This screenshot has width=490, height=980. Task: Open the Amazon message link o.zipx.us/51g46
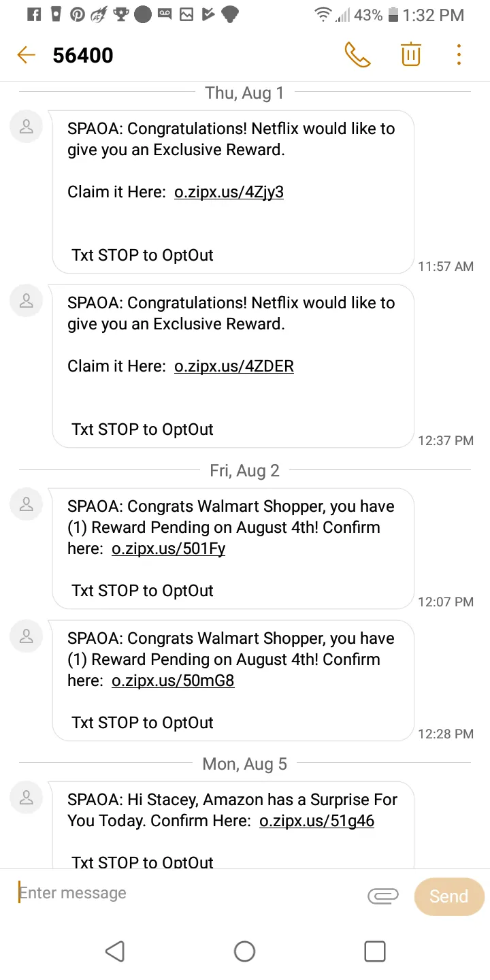click(316, 821)
